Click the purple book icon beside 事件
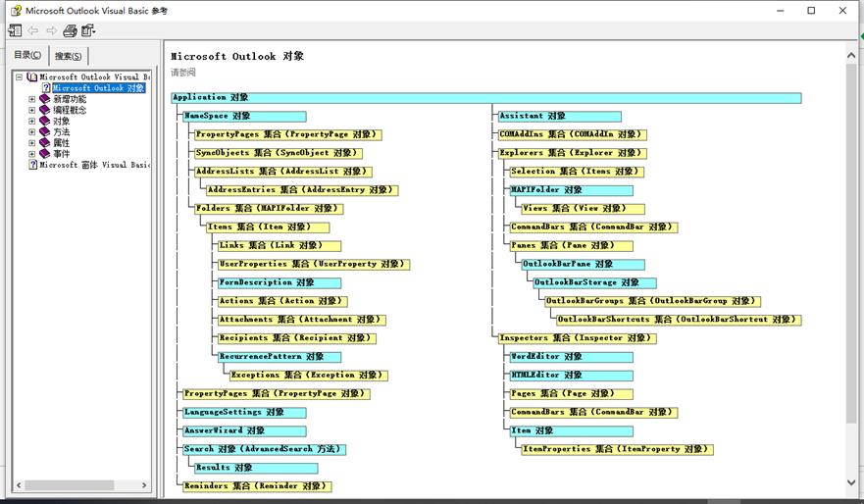 tap(45, 154)
